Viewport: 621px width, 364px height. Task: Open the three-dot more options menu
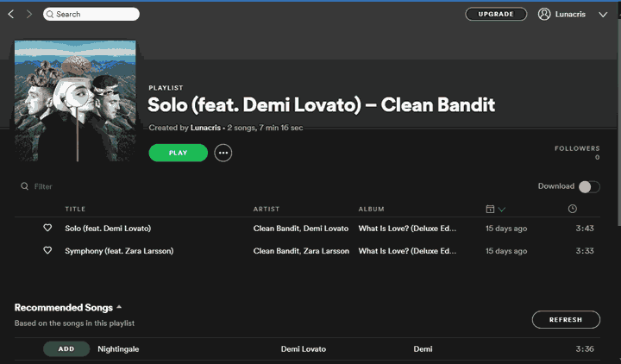pos(223,153)
